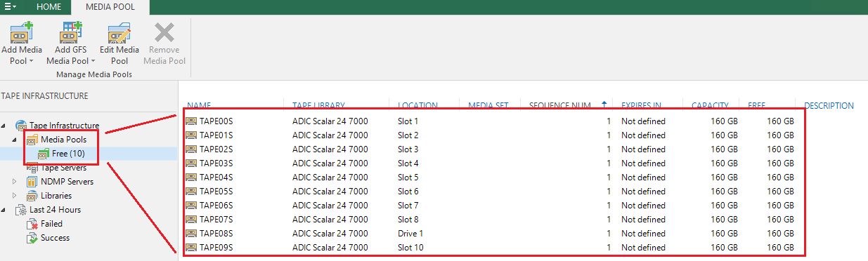Sort by the EXPIRES IN column header

[641, 106]
